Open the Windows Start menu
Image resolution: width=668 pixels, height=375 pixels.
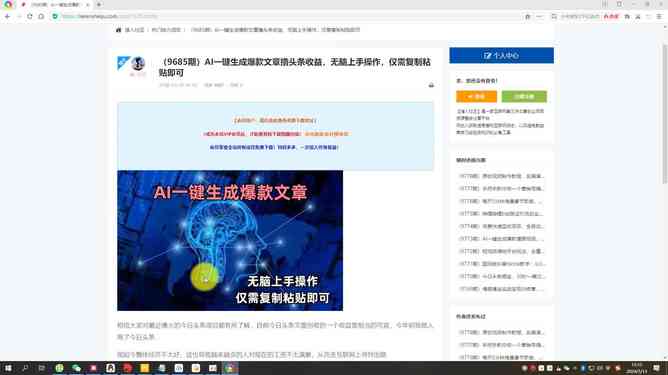[x=8, y=368]
